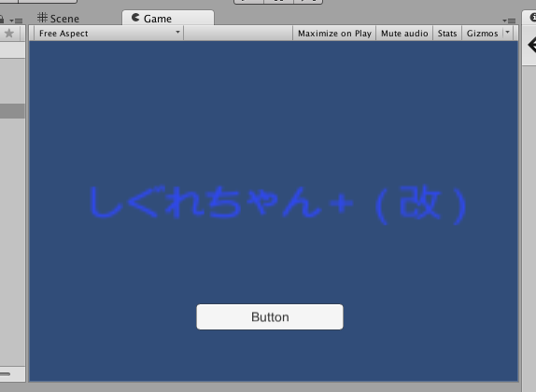Screen dimensions: 536x392
Task: Click the Scene tab grid icon
Action: [42, 18]
